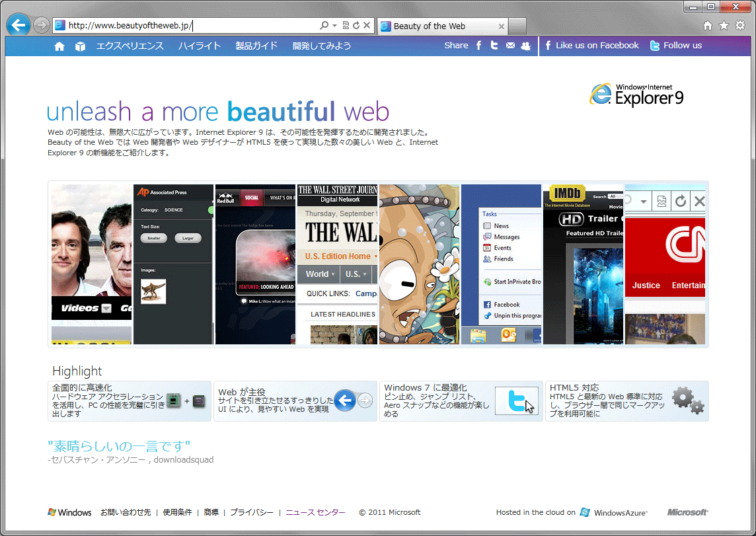Refresh page using address bar reload icon
The height and width of the screenshot is (536, 756).
click(356, 25)
